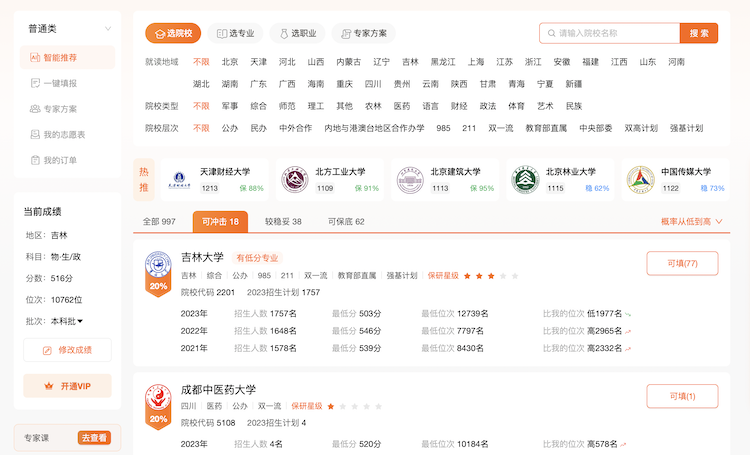
Task: Open the 本科批 batch dropdown
Action: tap(67, 321)
